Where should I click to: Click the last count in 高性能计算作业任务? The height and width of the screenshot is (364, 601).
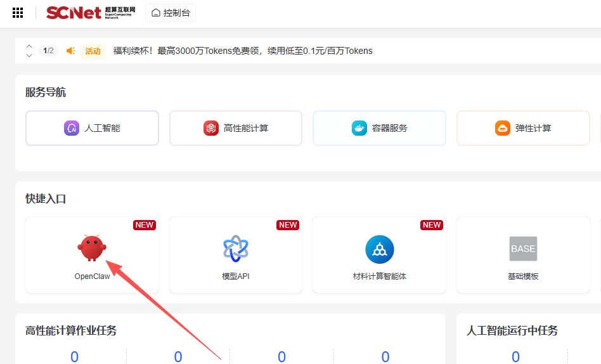385,356
